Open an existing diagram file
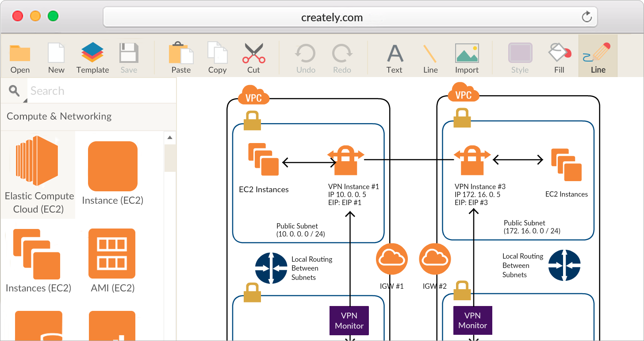The height and width of the screenshot is (341, 644). [19, 57]
